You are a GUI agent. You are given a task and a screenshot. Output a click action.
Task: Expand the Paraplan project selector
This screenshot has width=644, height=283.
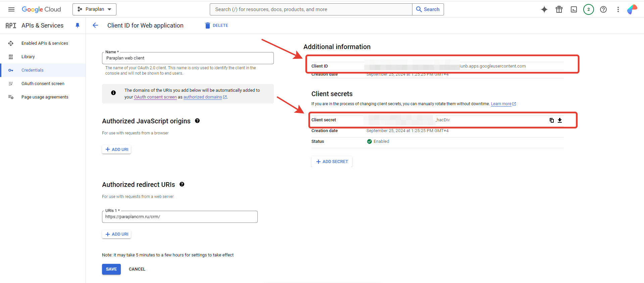tap(94, 9)
